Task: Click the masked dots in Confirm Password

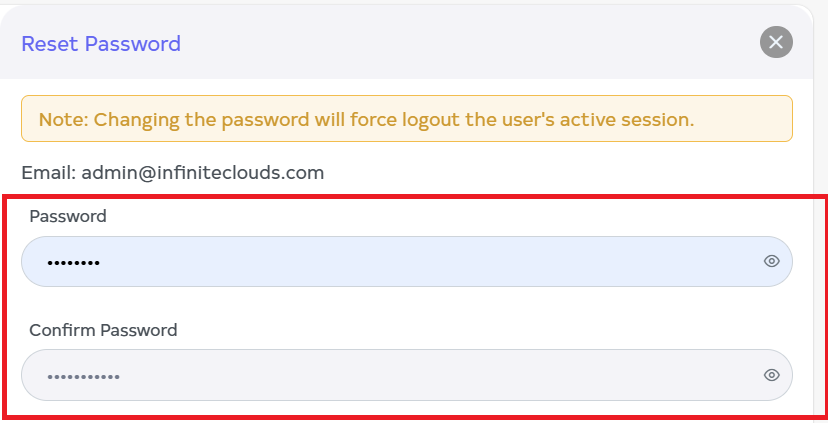Action: coord(83,376)
